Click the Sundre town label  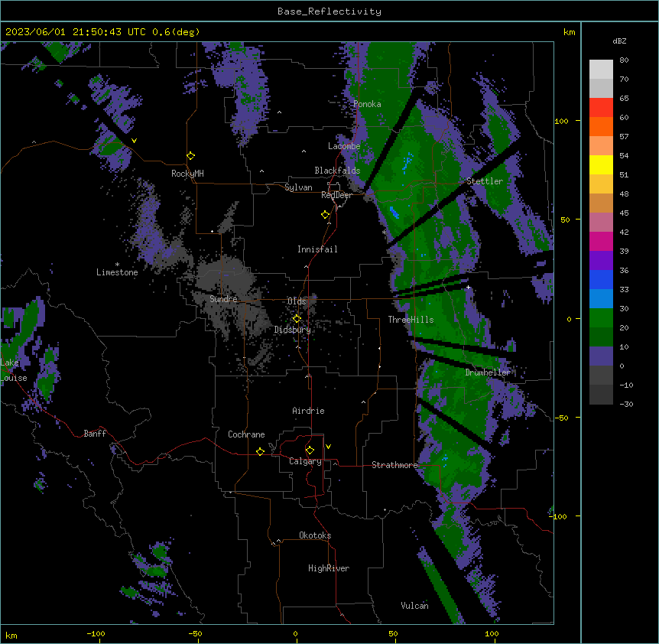[223, 299]
